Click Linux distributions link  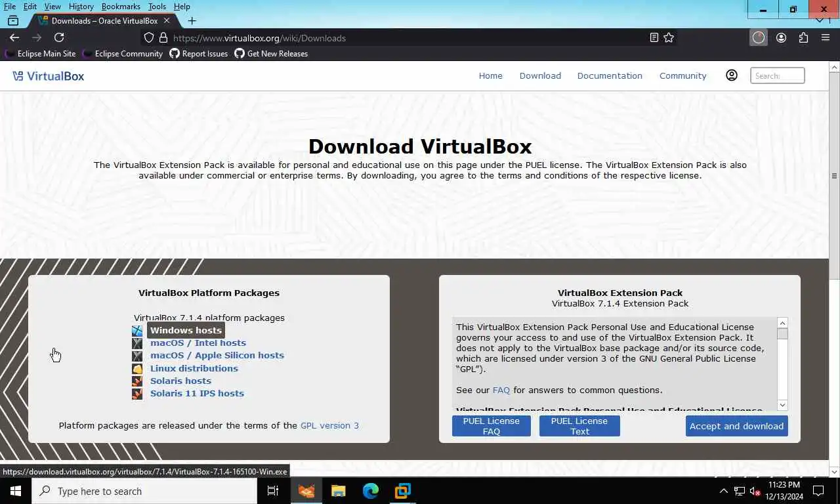click(x=194, y=369)
